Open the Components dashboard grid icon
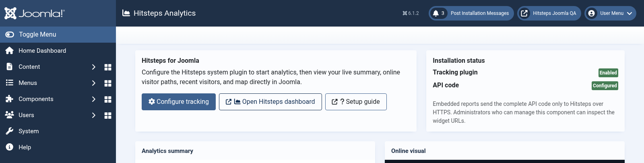Screen dimensions: 644x163 coord(108,99)
